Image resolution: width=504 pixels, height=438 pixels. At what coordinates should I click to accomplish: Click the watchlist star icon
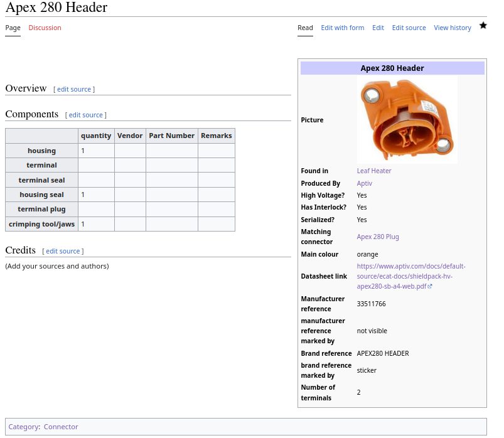pyautogui.click(x=483, y=26)
